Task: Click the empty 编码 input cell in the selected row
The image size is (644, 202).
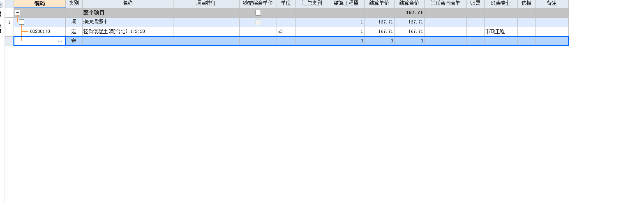Action: click(x=39, y=41)
